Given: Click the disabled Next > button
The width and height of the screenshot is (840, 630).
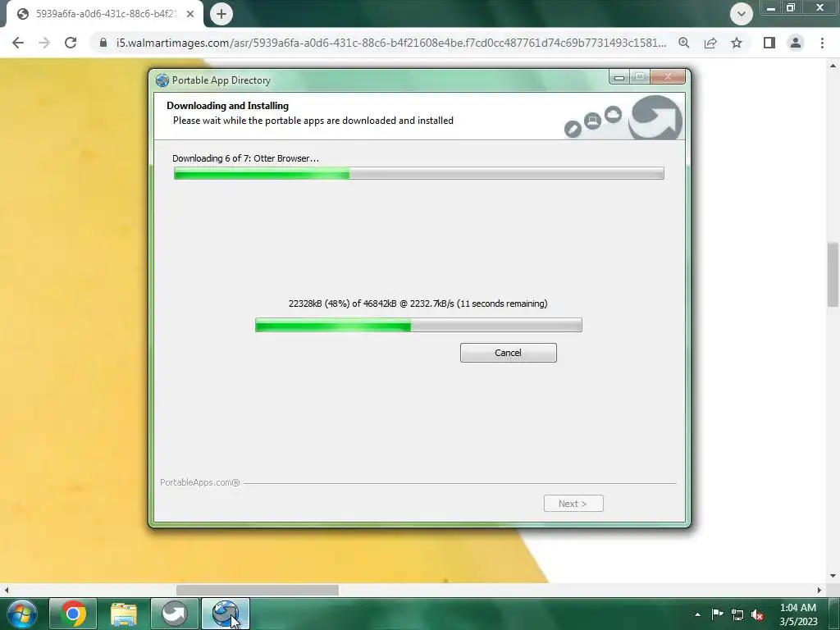Looking at the screenshot, I should point(573,504).
